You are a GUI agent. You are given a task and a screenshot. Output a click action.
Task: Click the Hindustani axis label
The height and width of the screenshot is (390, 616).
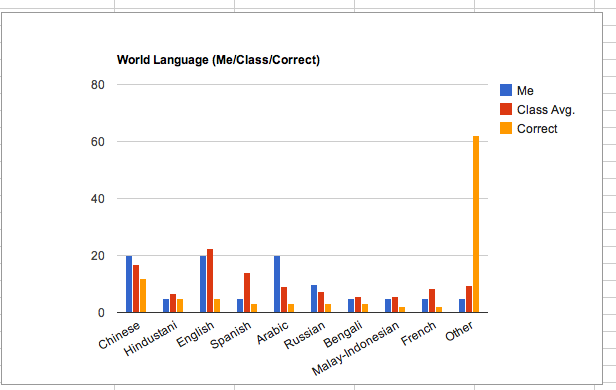tap(151, 338)
